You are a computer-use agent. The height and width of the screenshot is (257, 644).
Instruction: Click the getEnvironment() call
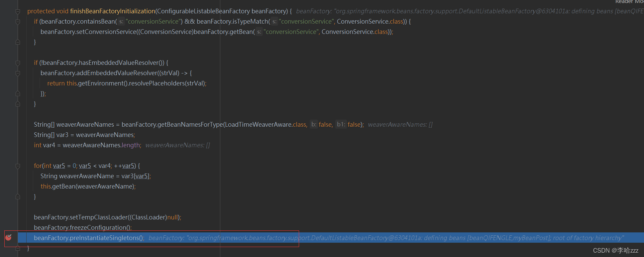[x=103, y=83]
